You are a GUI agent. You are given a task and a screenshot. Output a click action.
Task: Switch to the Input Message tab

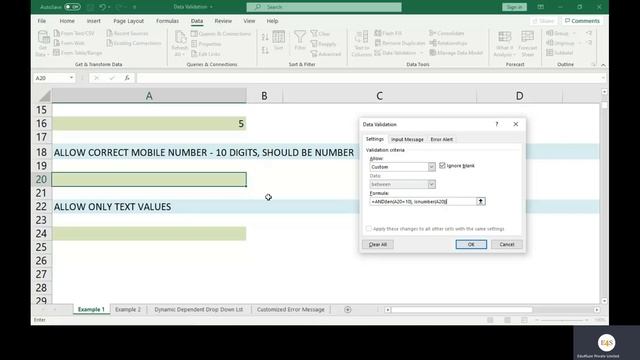[x=407, y=140]
